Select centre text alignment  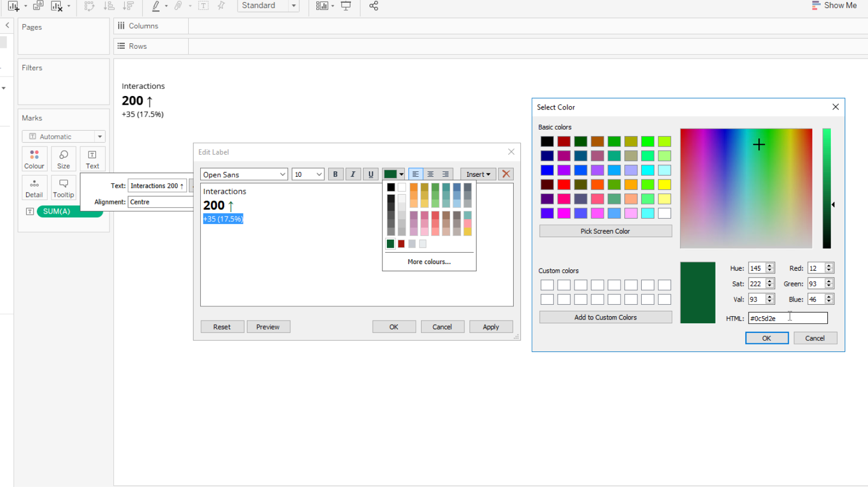click(431, 175)
